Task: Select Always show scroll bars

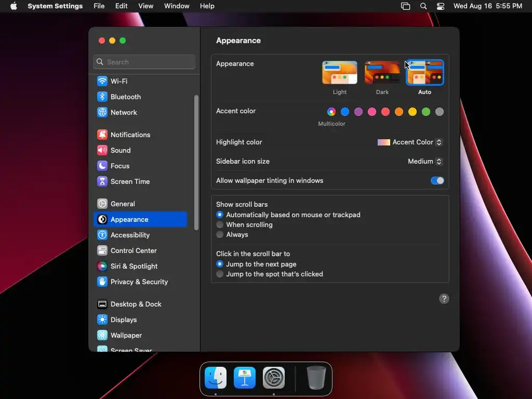Action: tap(220, 234)
